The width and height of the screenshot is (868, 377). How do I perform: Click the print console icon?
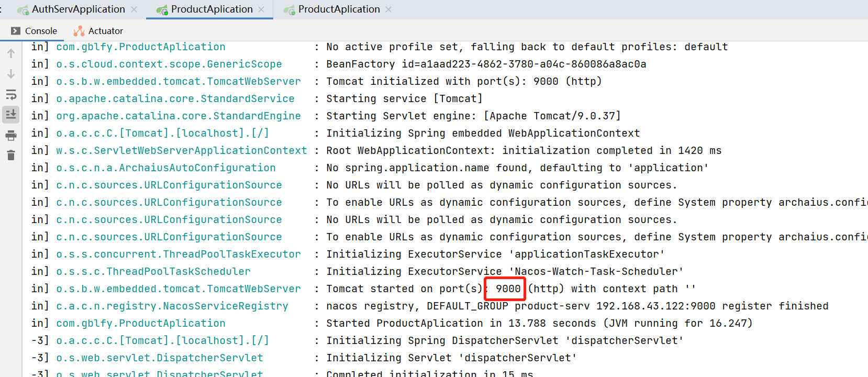(11, 136)
